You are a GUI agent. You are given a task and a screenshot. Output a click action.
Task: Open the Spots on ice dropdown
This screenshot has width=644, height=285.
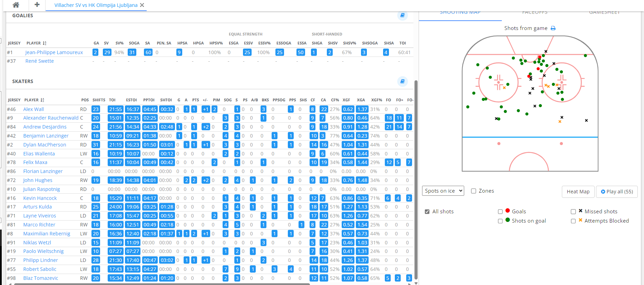443,191
